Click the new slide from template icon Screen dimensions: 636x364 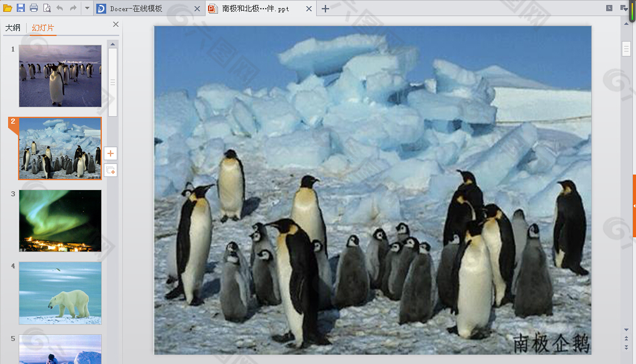(x=111, y=170)
